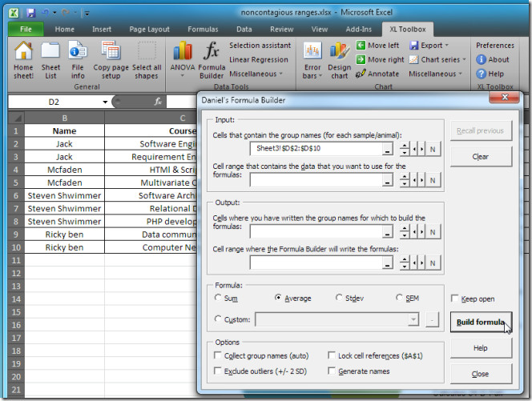Show File info

(x=78, y=60)
